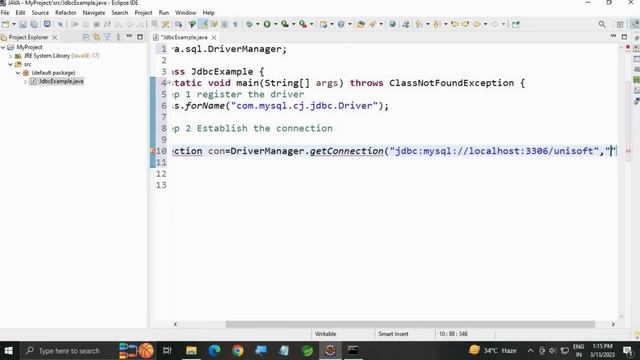Open the New file wizard icon

pyautogui.click(x=5, y=24)
